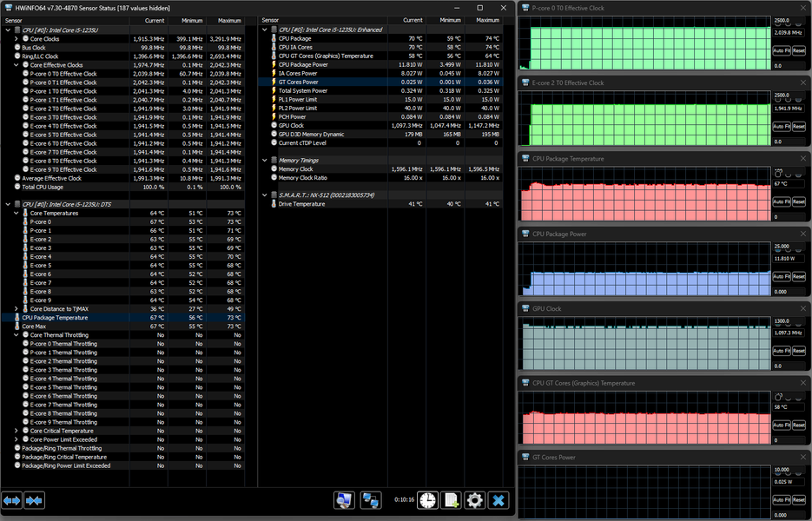Expand the Core Clocks tree node

(x=17, y=39)
